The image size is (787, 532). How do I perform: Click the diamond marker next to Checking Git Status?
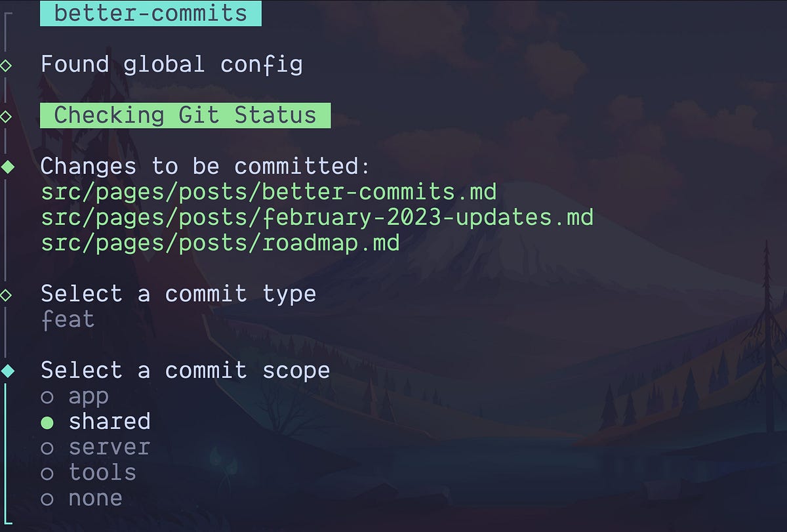7,116
